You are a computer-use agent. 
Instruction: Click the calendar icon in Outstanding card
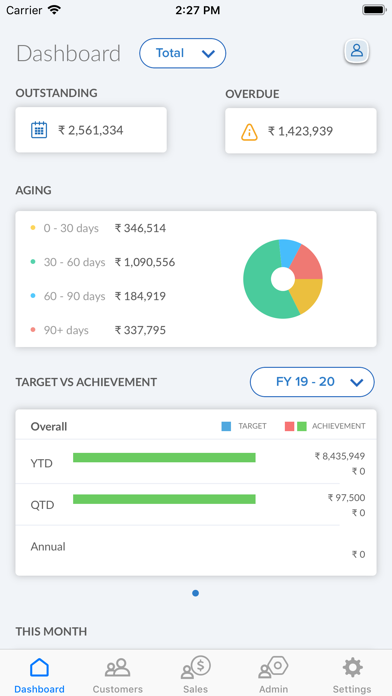click(39, 130)
